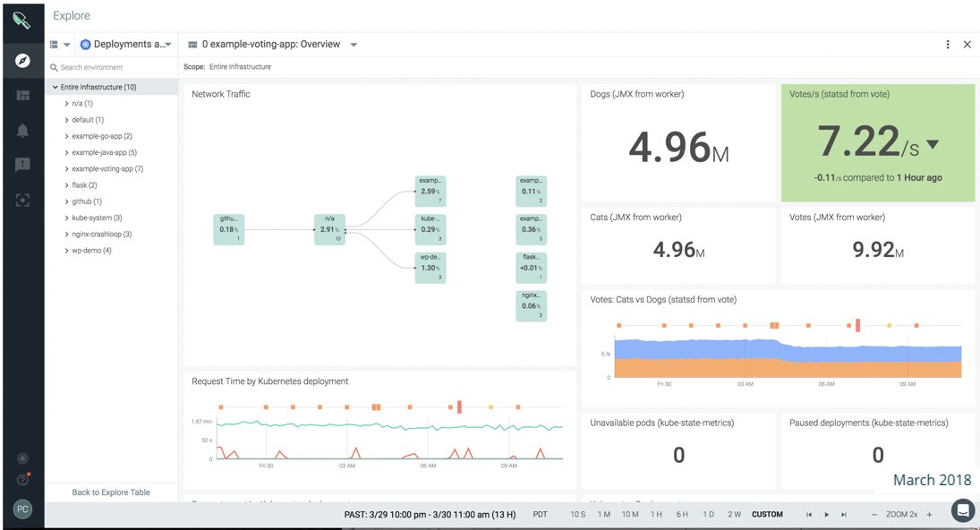Image resolution: width=980 pixels, height=530 pixels.
Task: Click the Votes (JMX from worker) 9.92M value
Action: coord(877,250)
